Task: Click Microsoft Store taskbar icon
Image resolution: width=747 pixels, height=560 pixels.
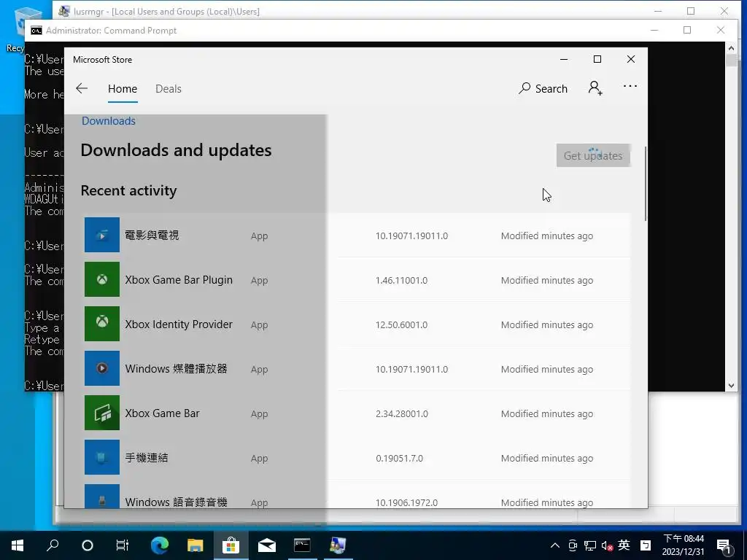Action: pyautogui.click(x=231, y=545)
